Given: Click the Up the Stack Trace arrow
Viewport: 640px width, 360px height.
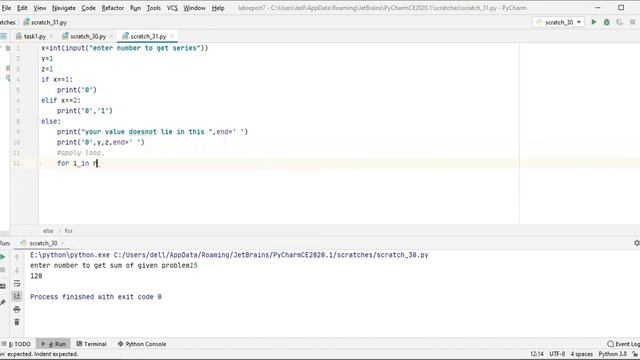Looking at the screenshot, I should click(17, 257).
